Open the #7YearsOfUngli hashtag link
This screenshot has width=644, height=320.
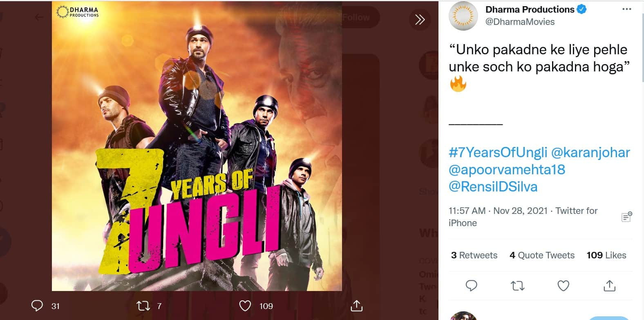tap(498, 152)
